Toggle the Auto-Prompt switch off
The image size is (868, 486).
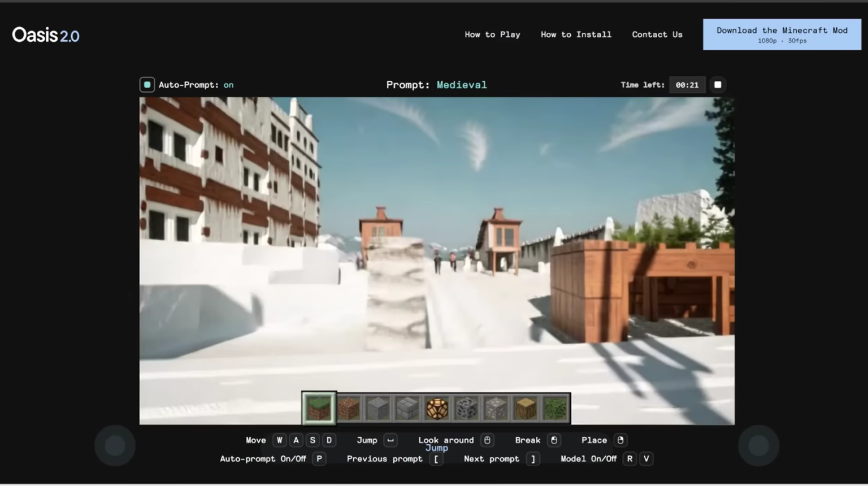tap(147, 84)
